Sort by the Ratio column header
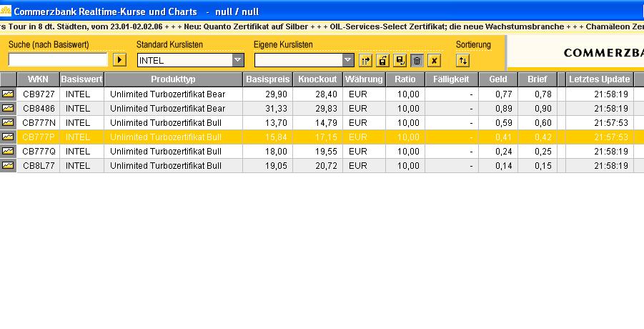Image resolution: width=644 pixels, height=329 pixels. (x=405, y=79)
